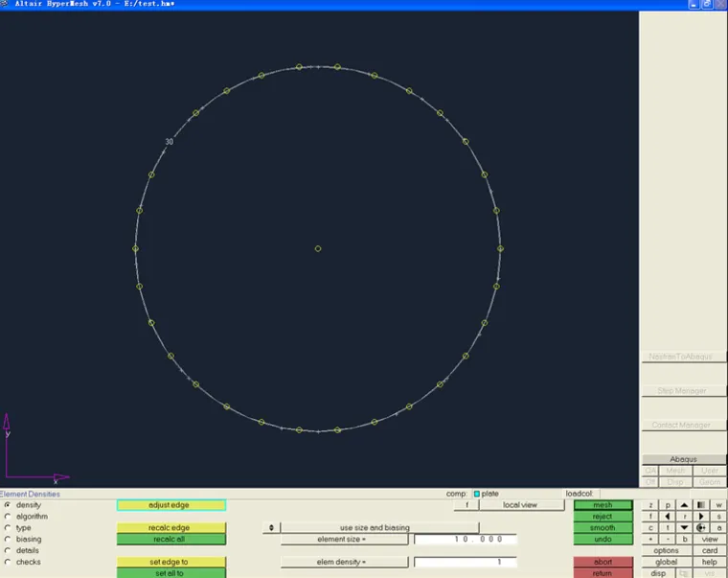Open the 'use size and biasing' selector

click(379, 528)
